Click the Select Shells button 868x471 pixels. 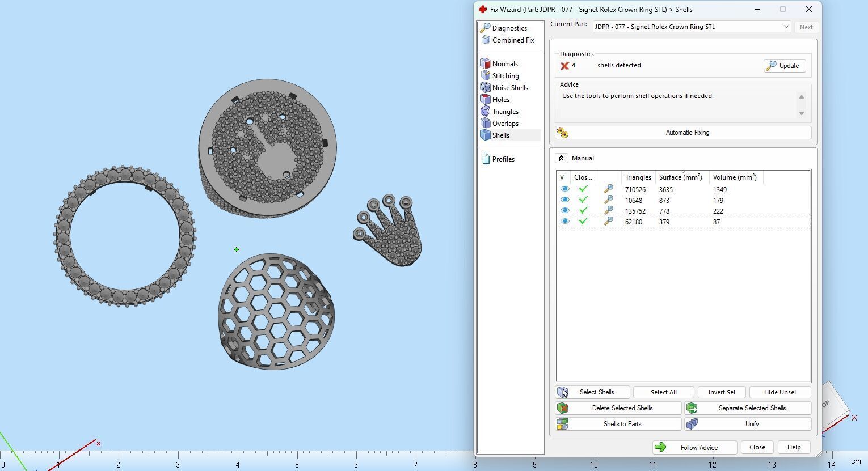point(592,392)
